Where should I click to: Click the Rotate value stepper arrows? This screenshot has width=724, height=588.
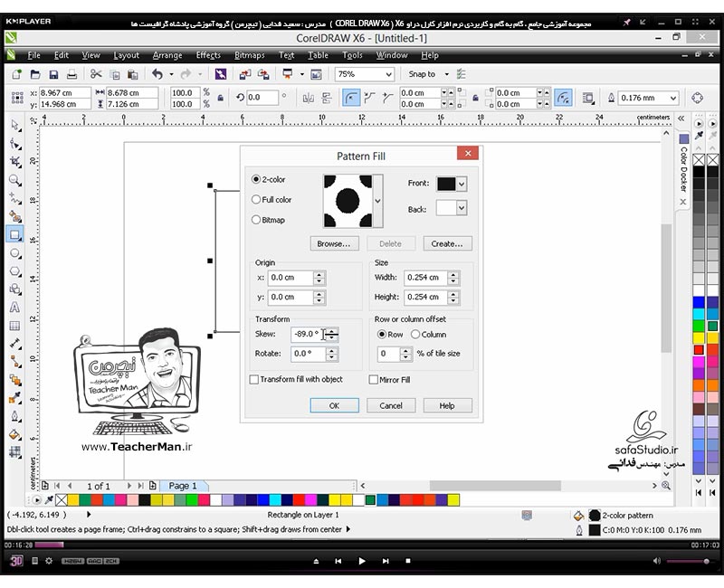click(331, 354)
